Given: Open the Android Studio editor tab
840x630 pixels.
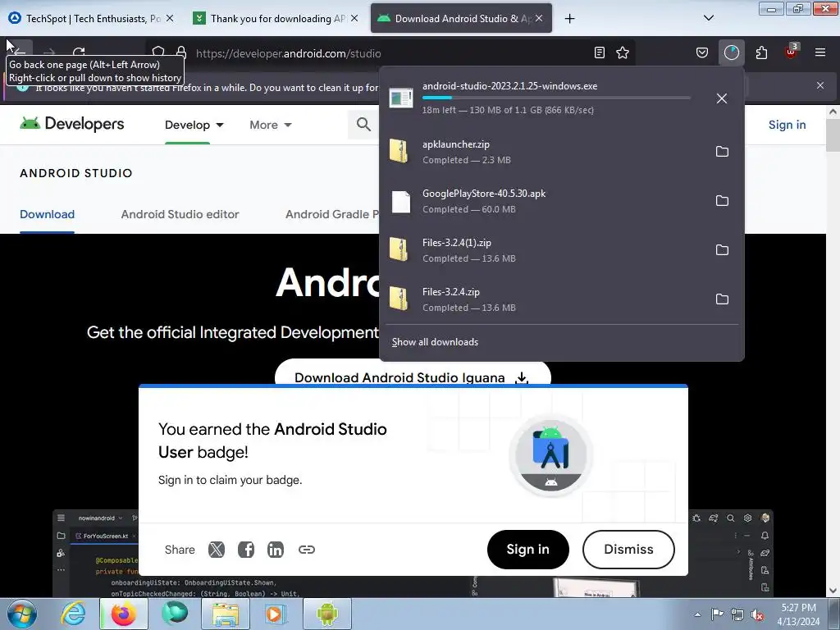Looking at the screenshot, I should pos(180,214).
